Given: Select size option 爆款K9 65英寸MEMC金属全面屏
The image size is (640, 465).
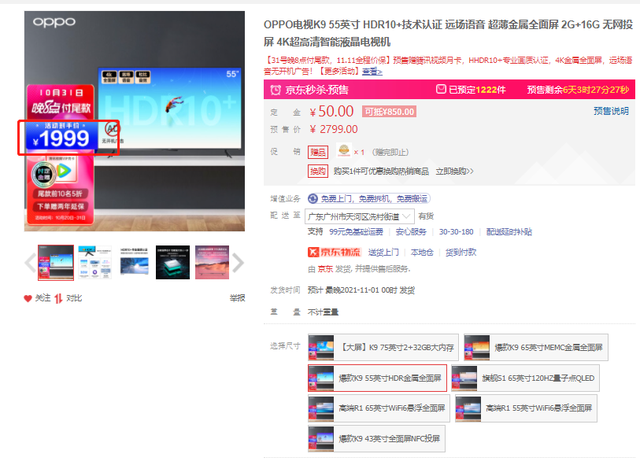Looking at the screenshot, I should (536, 347).
